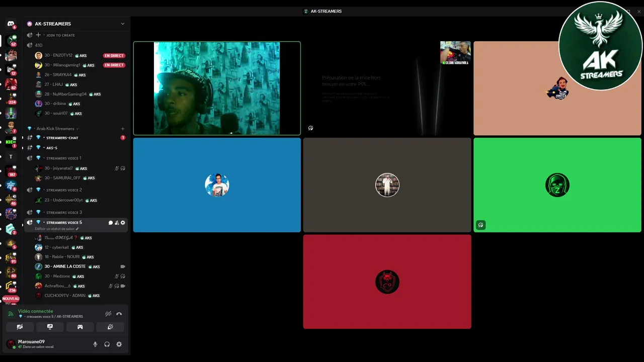This screenshot has width=644, height=362.
Task: Focus the green participant tile
Action: tap(557, 185)
